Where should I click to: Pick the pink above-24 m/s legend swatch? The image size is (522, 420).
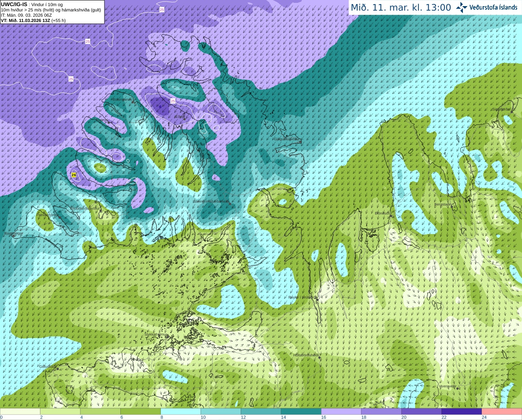pos(502,411)
